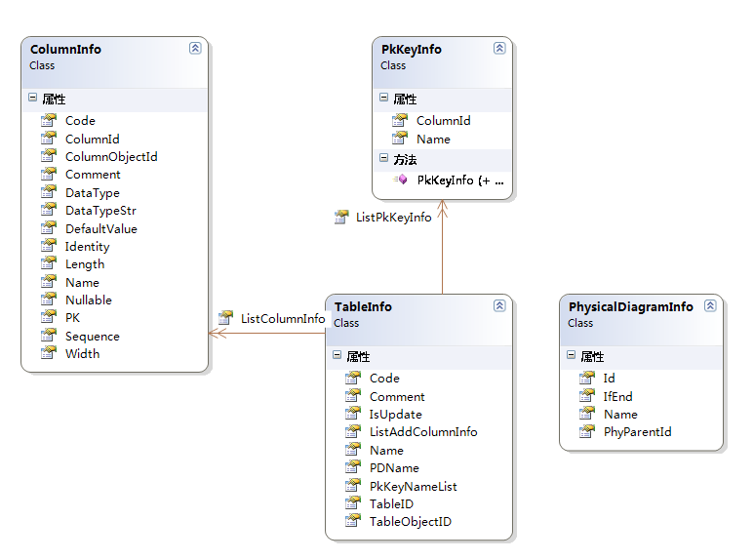754x560 pixels.
Task: Click the PkKeyInfo constructor method icon
Action: (x=400, y=180)
